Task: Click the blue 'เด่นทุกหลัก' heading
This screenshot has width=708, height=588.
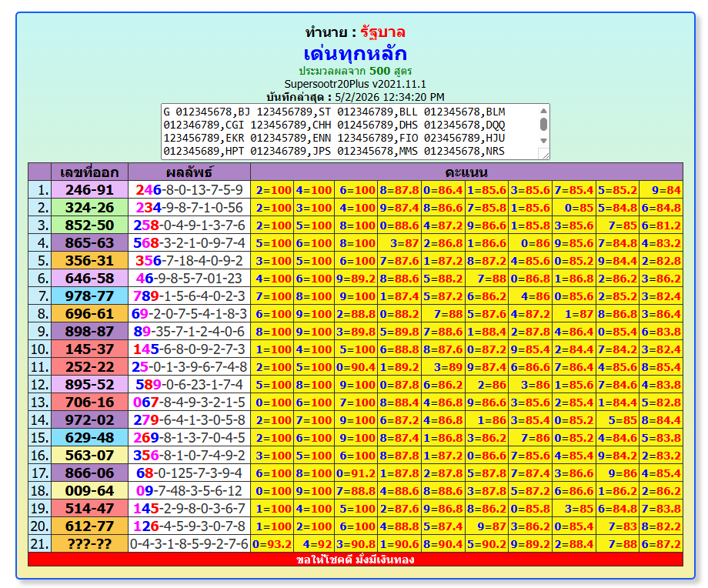Action: pos(355,54)
